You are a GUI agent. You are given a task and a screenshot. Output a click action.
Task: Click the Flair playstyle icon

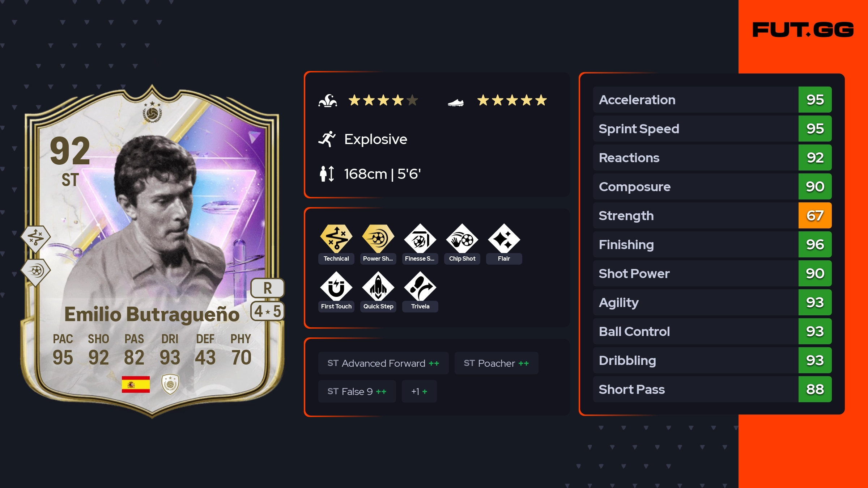click(504, 239)
